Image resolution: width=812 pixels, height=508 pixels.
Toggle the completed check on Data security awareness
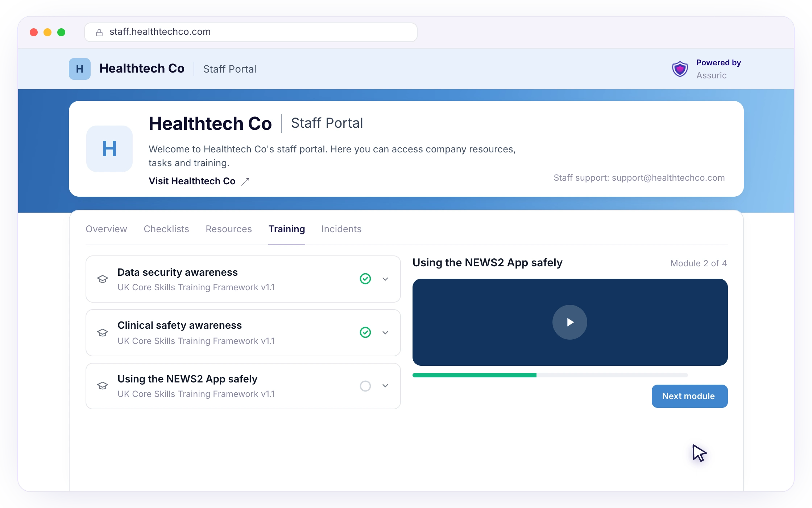365,279
